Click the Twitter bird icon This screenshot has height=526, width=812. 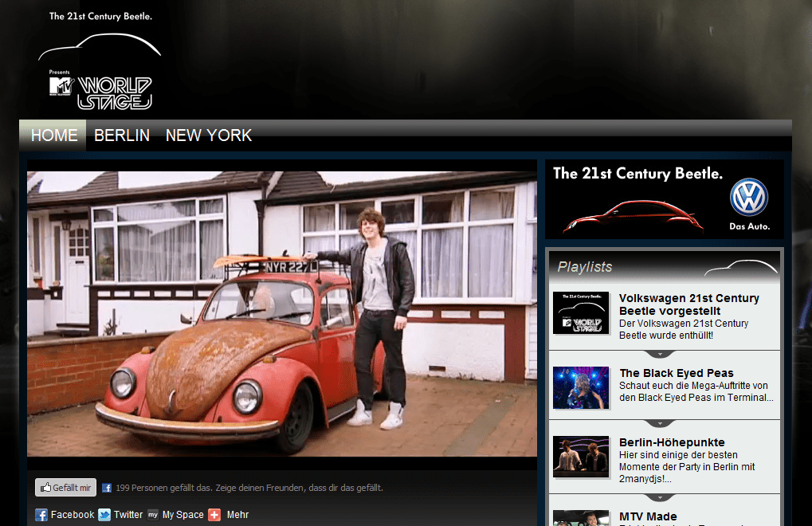[104, 515]
